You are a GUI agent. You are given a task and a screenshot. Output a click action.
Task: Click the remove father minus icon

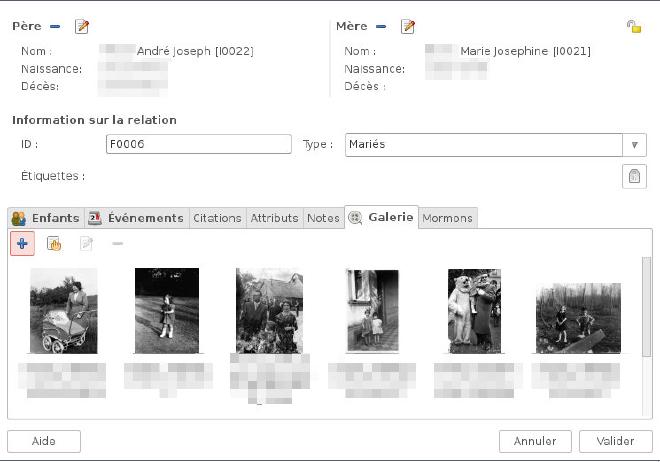[x=55, y=26]
